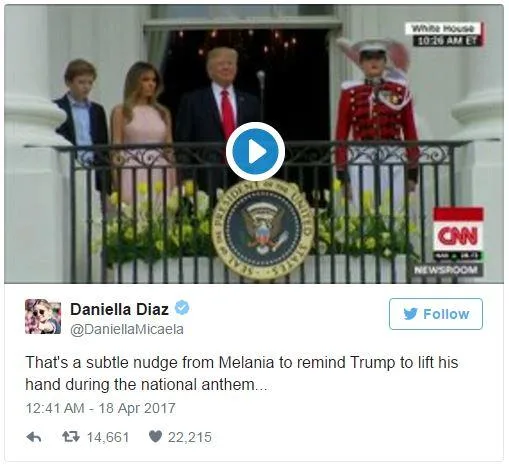Open the 12:41 AM - 18 Apr 2017 timestamp

click(x=100, y=408)
